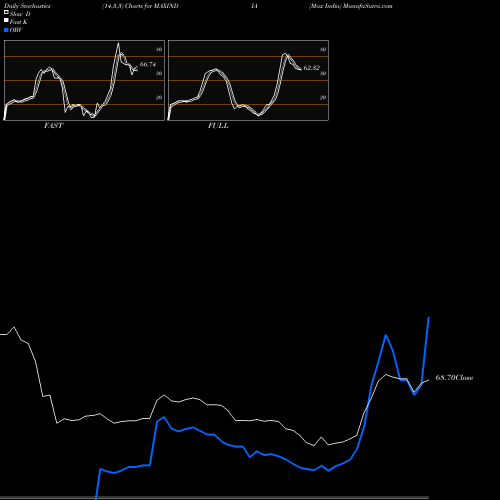Select the 'Daily Stochastics' title text
Screen dimensions: 500x500
pyautogui.click(x=27, y=6)
